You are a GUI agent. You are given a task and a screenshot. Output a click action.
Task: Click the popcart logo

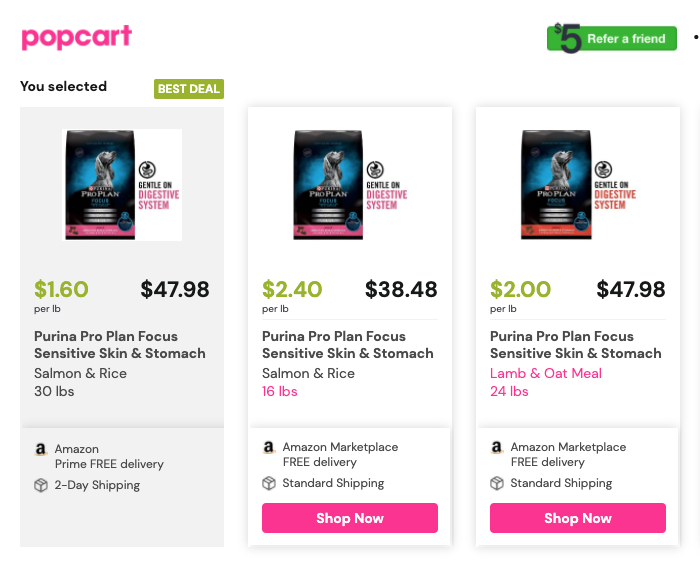76,37
